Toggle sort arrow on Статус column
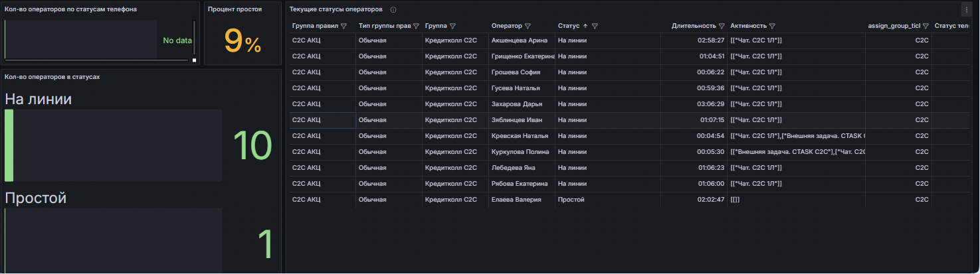Image resolution: width=980 pixels, height=274 pixels. pyautogui.click(x=585, y=26)
